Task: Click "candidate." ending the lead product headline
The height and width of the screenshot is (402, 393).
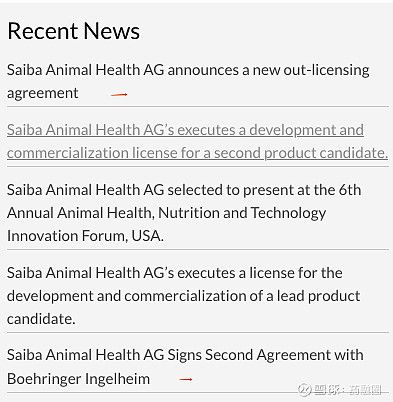Action: click(41, 319)
